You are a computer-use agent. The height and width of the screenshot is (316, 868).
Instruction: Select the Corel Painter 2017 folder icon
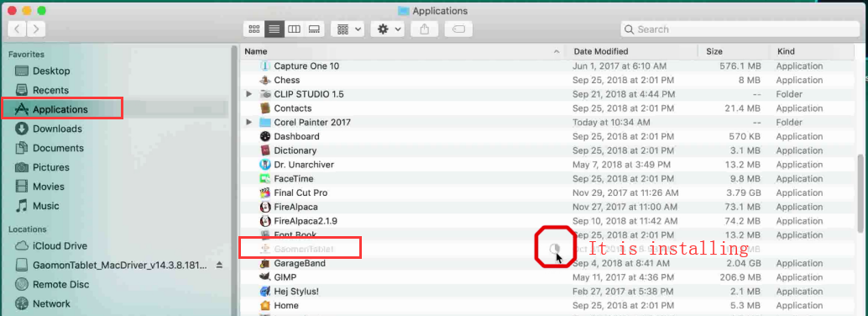click(x=264, y=122)
